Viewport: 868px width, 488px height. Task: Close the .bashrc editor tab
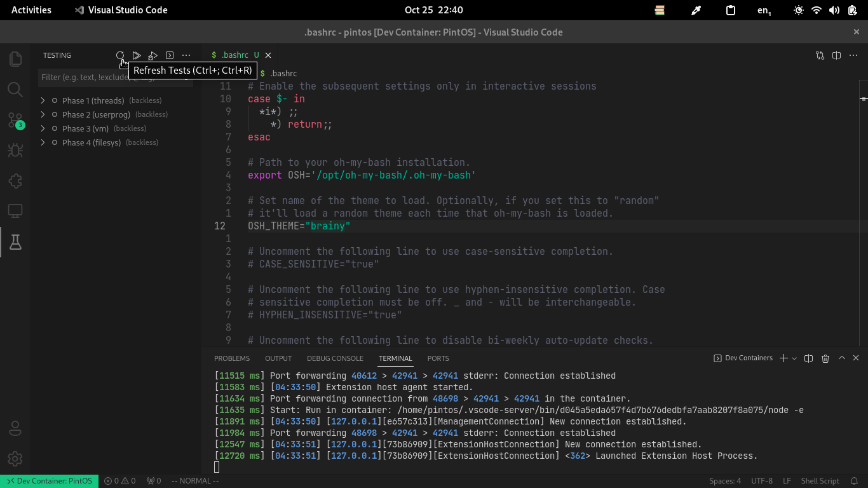coord(268,55)
